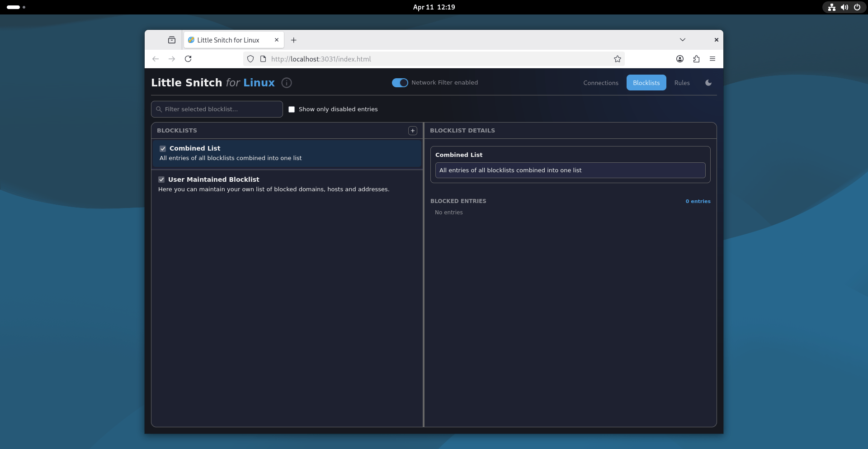The image size is (868, 449).
Task: Switch to the Connections tab
Action: point(601,83)
